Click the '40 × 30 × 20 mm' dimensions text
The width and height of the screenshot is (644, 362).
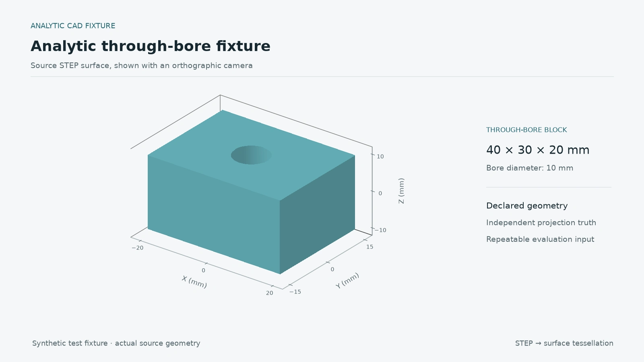tap(538, 150)
